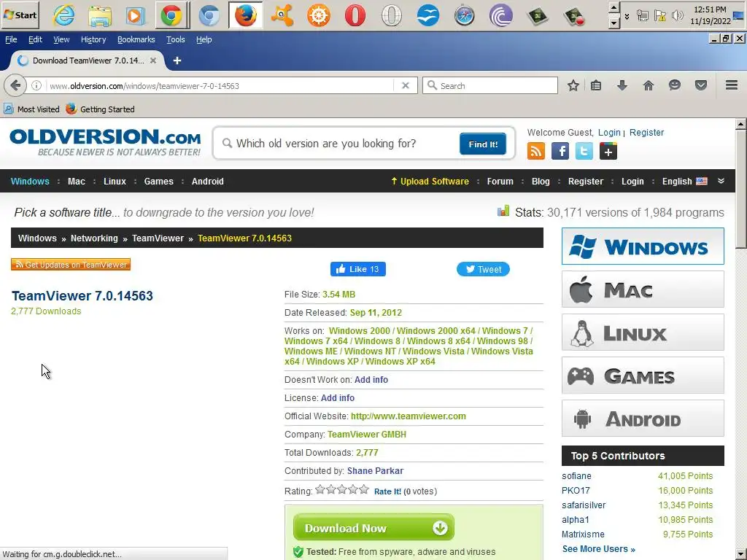
Task: Open the Windows Start button
Action: 20,15
